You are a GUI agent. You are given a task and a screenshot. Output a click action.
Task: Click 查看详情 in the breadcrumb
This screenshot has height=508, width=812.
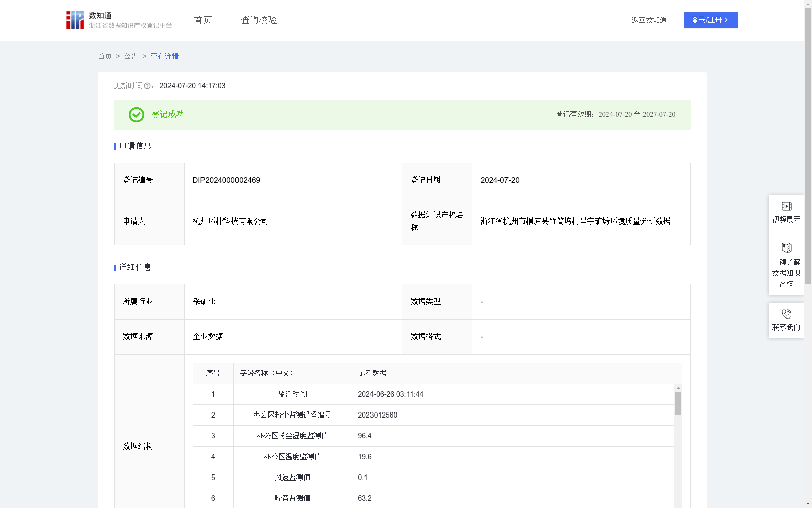tap(164, 56)
